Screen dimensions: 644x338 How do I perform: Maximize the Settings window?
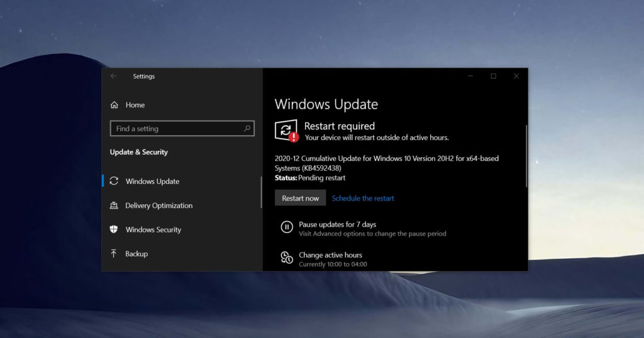(493, 76)
